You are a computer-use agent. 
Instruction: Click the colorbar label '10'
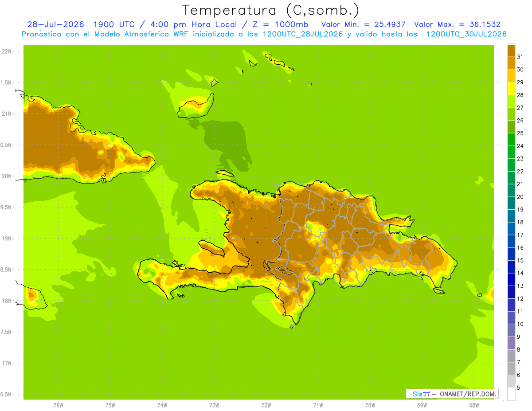520,324
